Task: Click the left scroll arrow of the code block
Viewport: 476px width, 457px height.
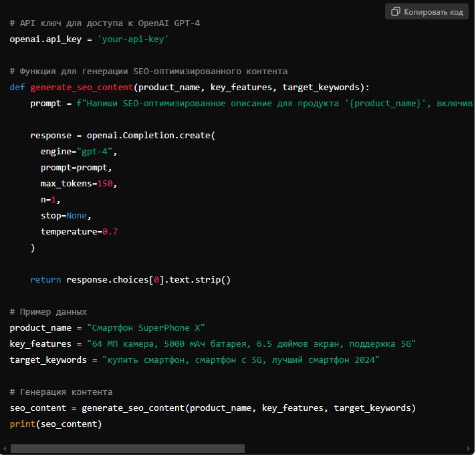Action: pos(5,449)
